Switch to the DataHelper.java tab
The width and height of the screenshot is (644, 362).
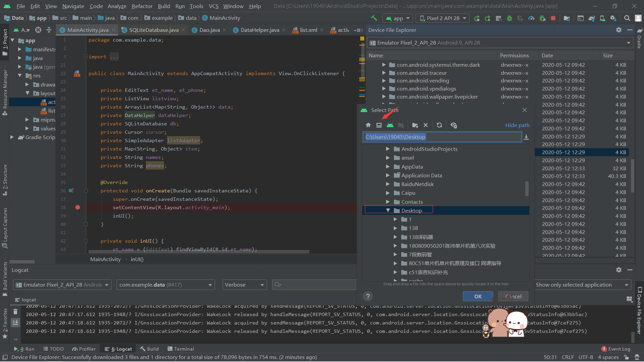point(260,30)
